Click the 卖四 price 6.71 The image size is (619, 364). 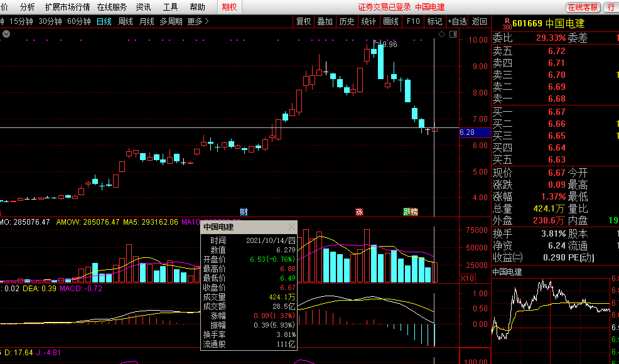[x=557, y=63]
